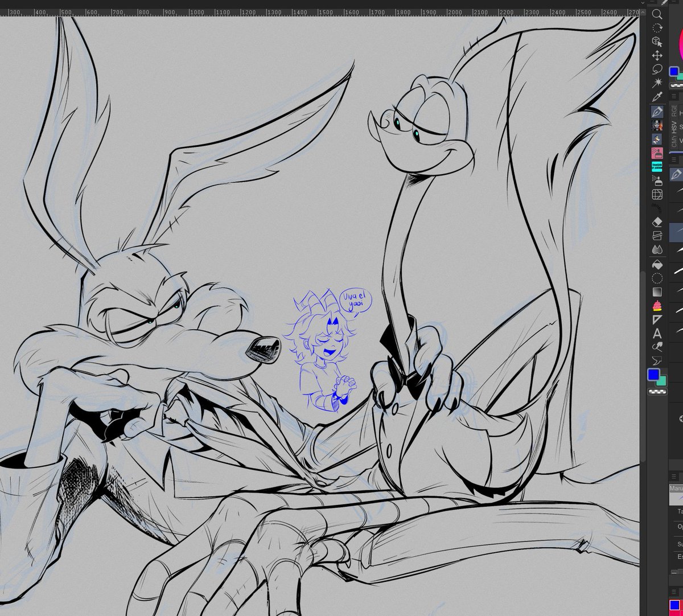Select the Blend smudge tool
The width and height of the screenshot is (683, 616).
point(657,235)
